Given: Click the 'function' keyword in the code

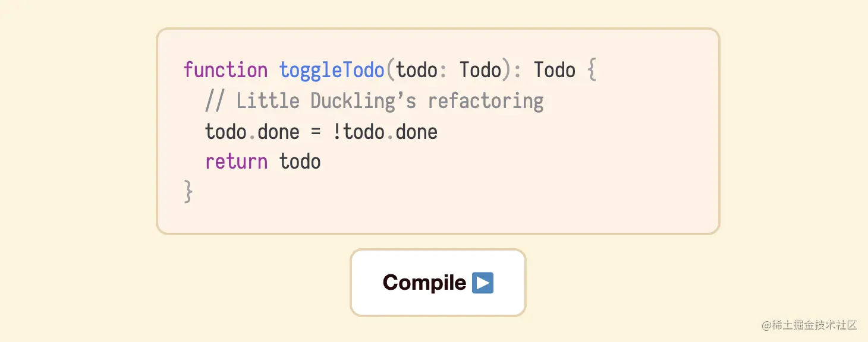Looking at the screenshot, I should [x=225, y=70].
